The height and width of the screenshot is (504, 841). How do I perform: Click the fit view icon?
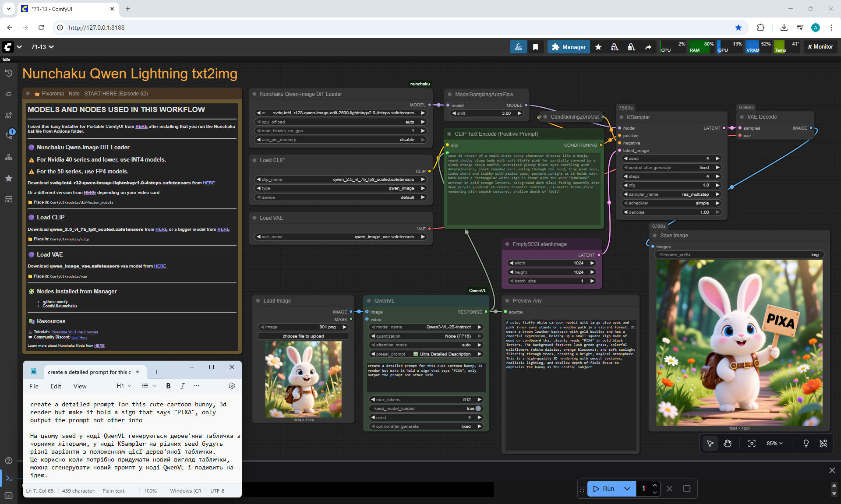tap(752, 444)
